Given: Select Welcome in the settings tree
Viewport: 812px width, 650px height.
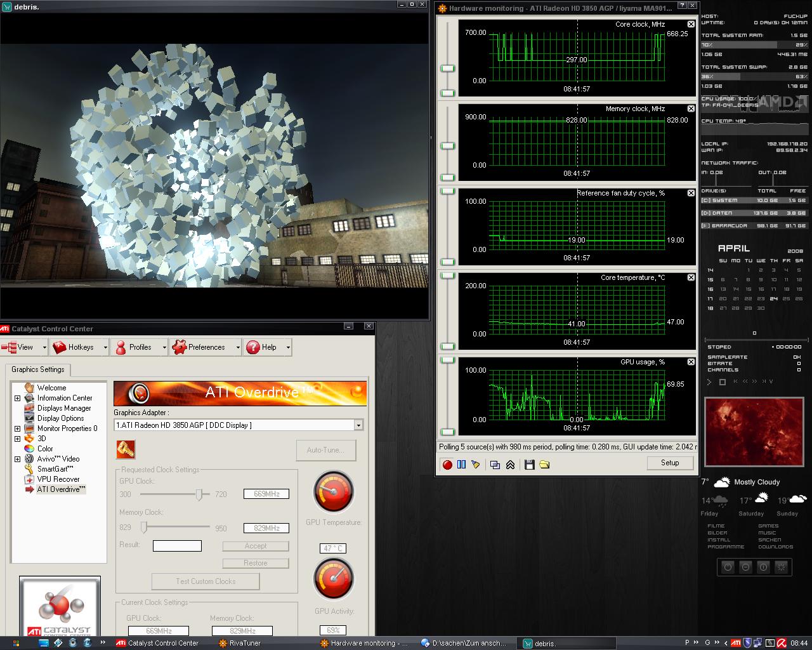Looking at the screenshot, I should pos(51,388).
